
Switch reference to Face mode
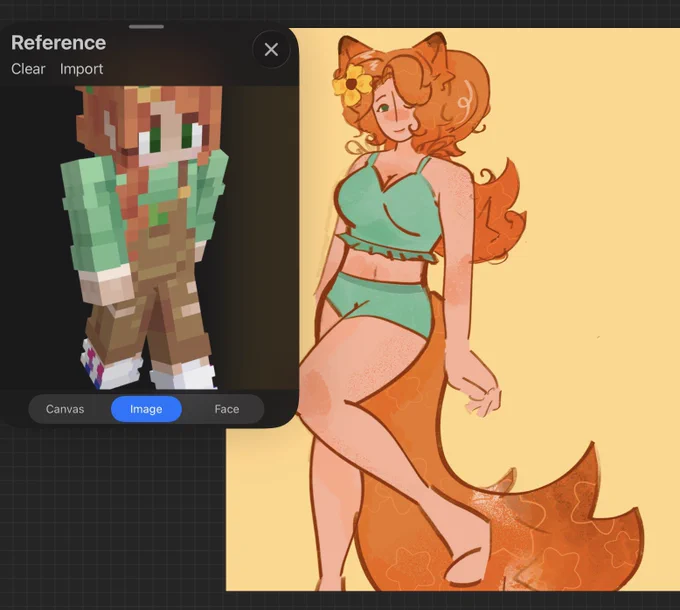pyautogui.click(x=227, y=409)
